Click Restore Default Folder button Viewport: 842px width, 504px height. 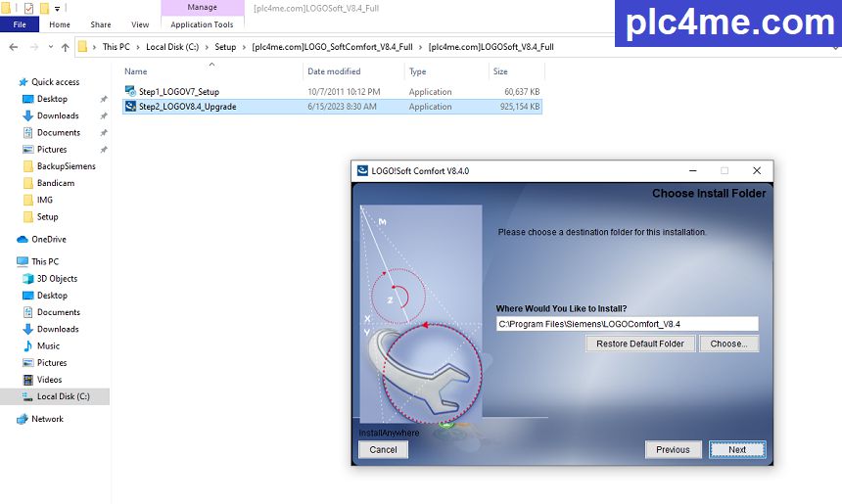(x=640, y=344)
